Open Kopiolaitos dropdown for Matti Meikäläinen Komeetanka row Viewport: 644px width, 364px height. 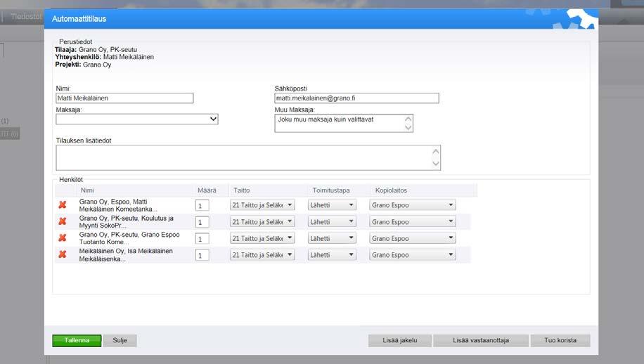pos(413,204)
